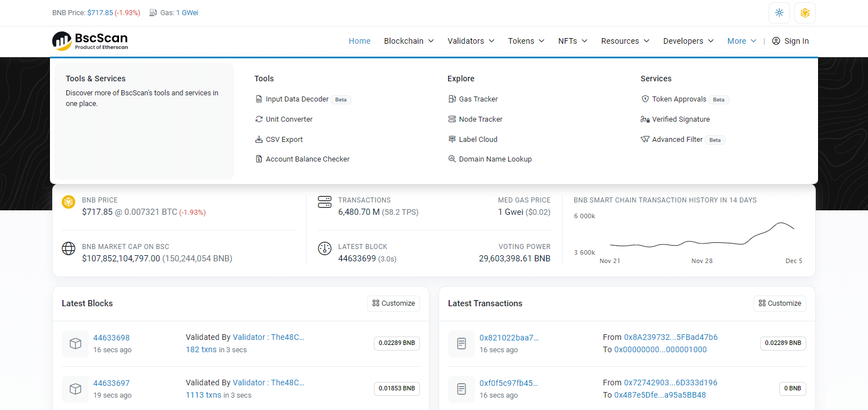Click the BNB chain logo icon button
868x410 pixels.
805,13
